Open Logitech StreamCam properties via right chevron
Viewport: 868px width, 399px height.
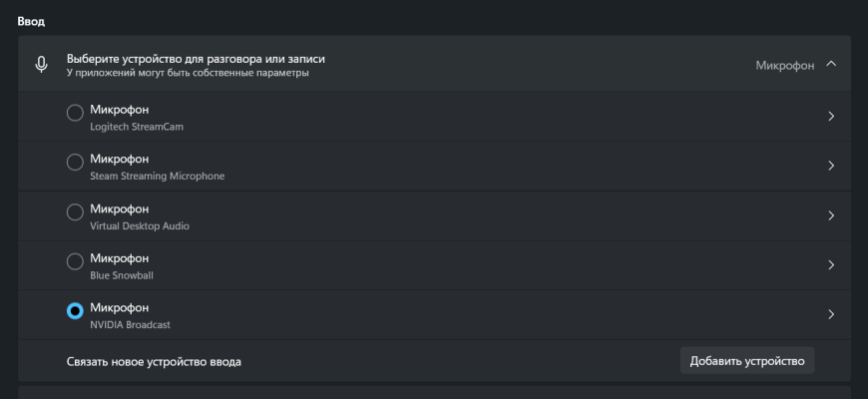tap(830, 117)
